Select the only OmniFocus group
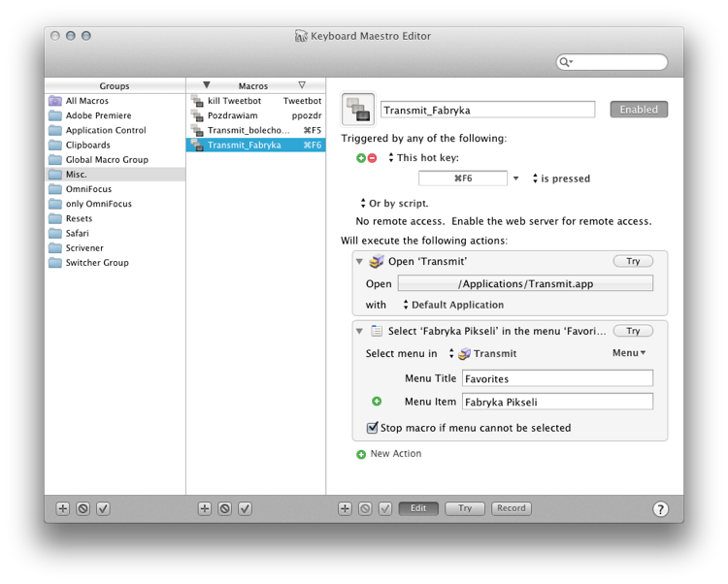728x584 pixels. pos(116,204)
